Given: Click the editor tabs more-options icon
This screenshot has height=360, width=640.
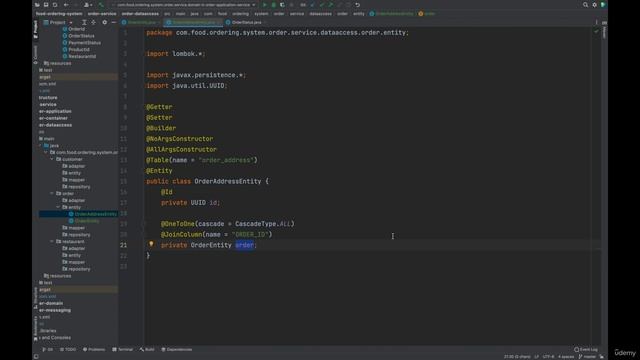Looking at the screenshot, I should point(596,22).
